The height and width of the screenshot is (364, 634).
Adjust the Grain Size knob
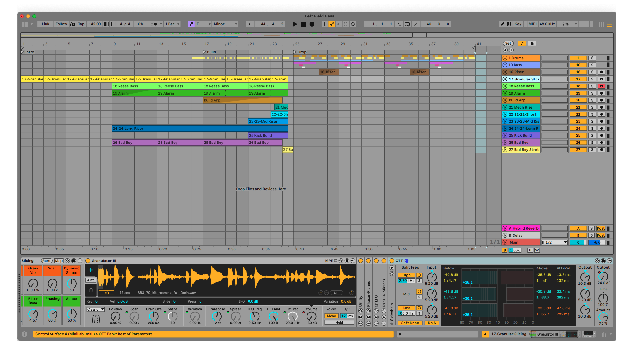(x=153, y=316)
